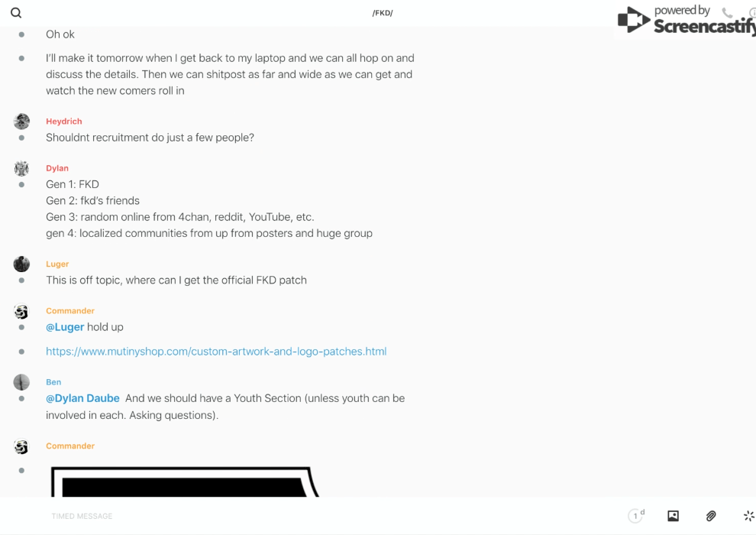This screenshot has width=756, height=535.
Task: Start a call with phone icon
Action: 727,12
